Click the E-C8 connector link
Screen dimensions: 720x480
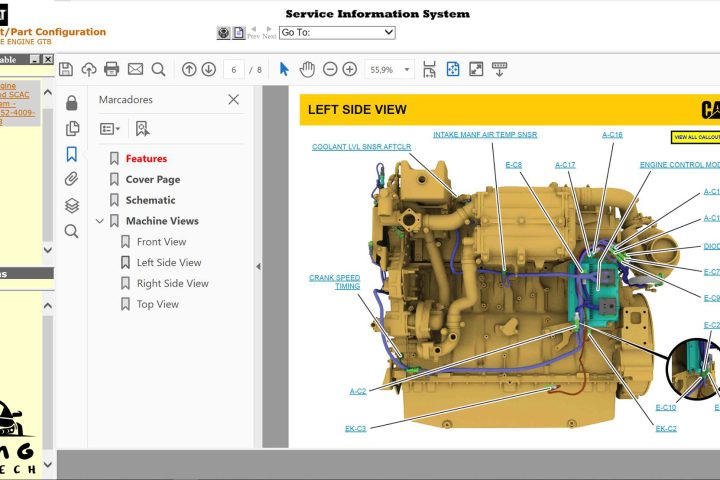pyautogui.click(x=513, y=165)
